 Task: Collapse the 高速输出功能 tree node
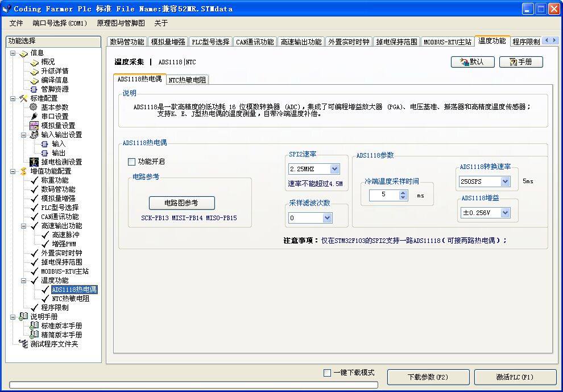click(24, 226)
